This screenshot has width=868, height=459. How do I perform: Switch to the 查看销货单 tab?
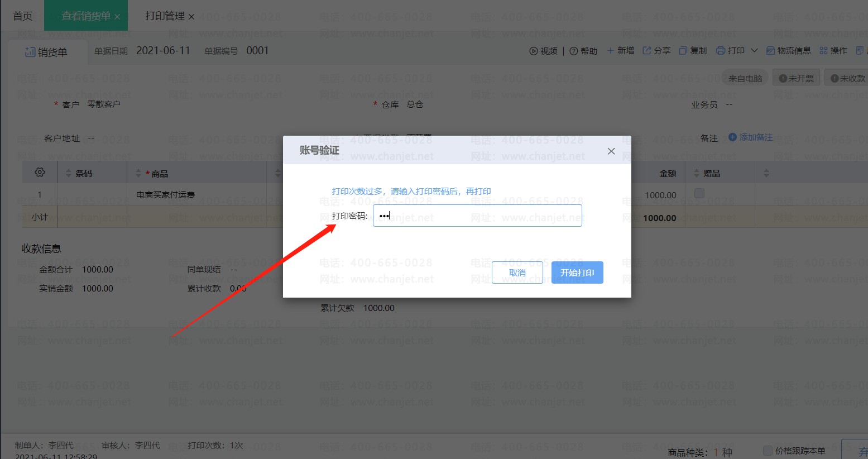click(85, 16)
